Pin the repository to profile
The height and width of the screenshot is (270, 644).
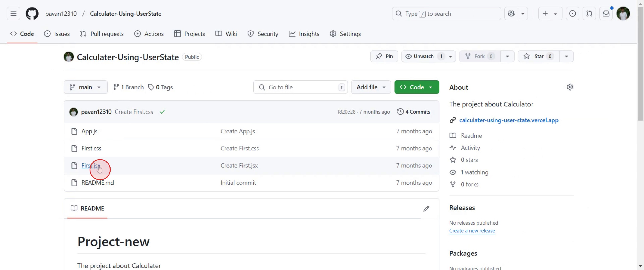click(x=384, y=56)
